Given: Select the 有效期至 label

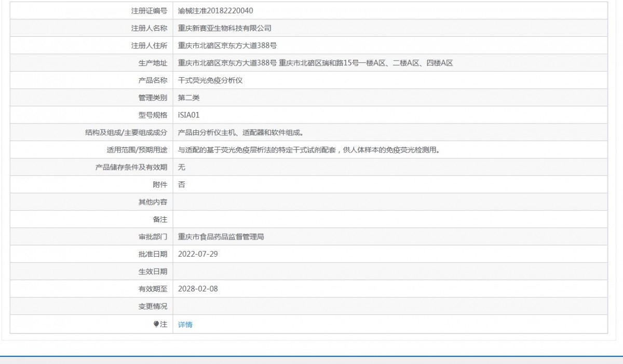Looking at the screenshot, I should pyautogui.click(x=153, y=289).
